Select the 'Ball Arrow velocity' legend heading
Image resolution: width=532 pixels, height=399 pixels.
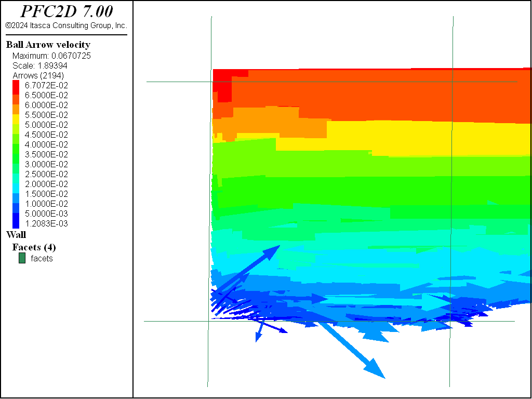pos(48,45)
